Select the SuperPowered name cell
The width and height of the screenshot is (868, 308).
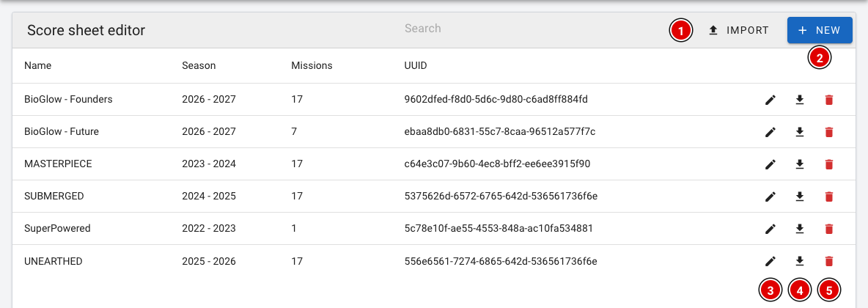57,228
